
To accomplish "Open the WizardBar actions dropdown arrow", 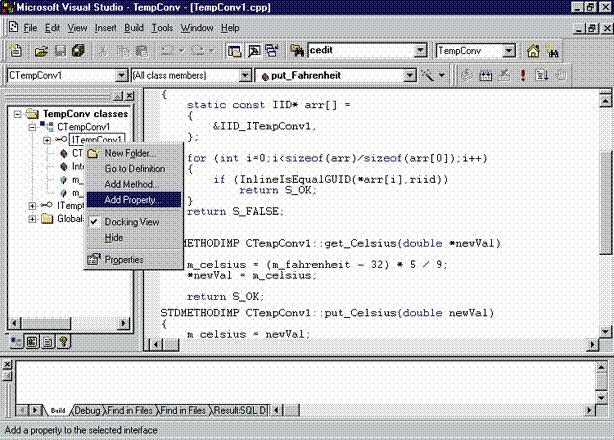I will click(442, 75).
